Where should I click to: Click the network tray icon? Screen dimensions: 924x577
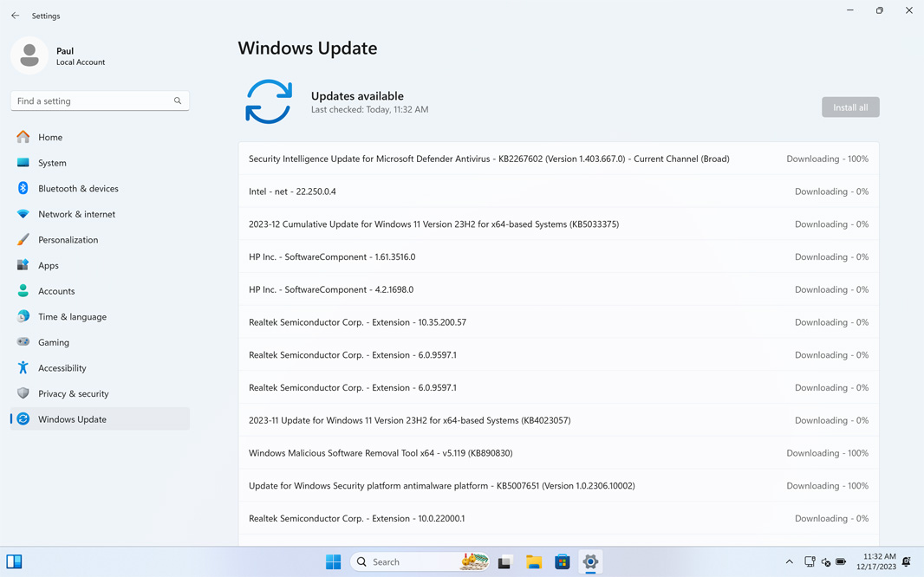810,561
